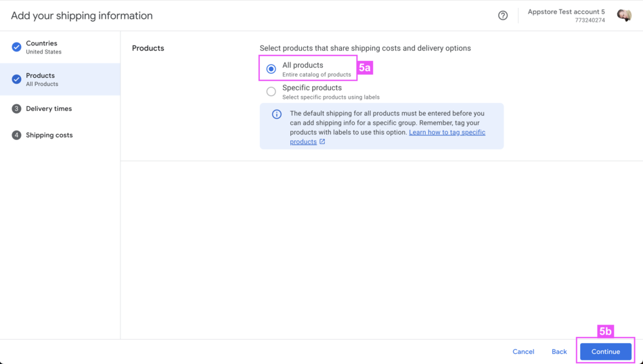Open the account profile avatar
Screen dimensions: 643x364
point(624,15)
